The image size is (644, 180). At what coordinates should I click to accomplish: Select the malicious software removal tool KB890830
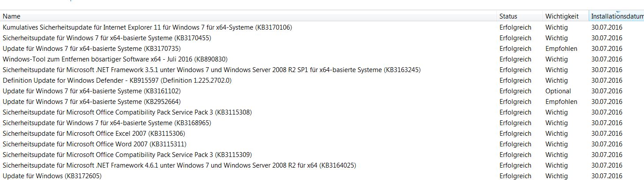point(115,59)
